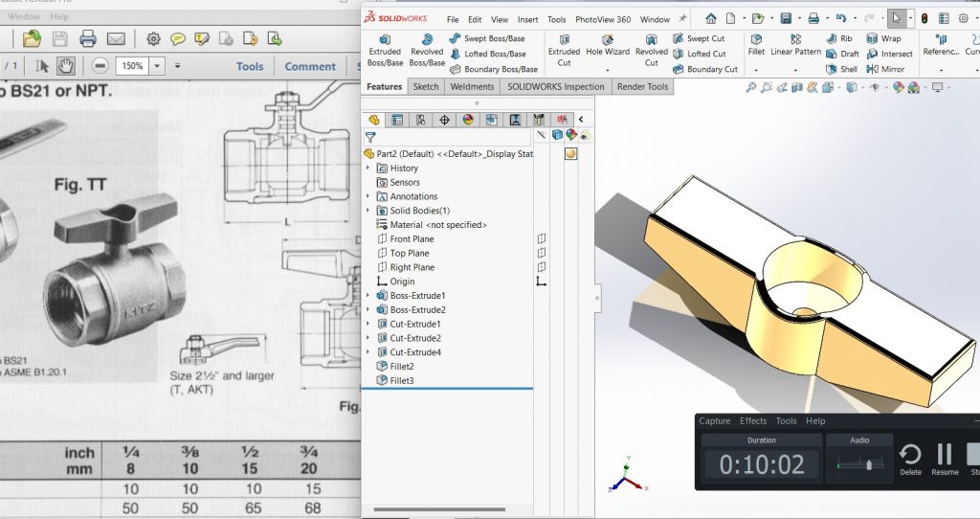Select the Draft feature

[842, 54]
